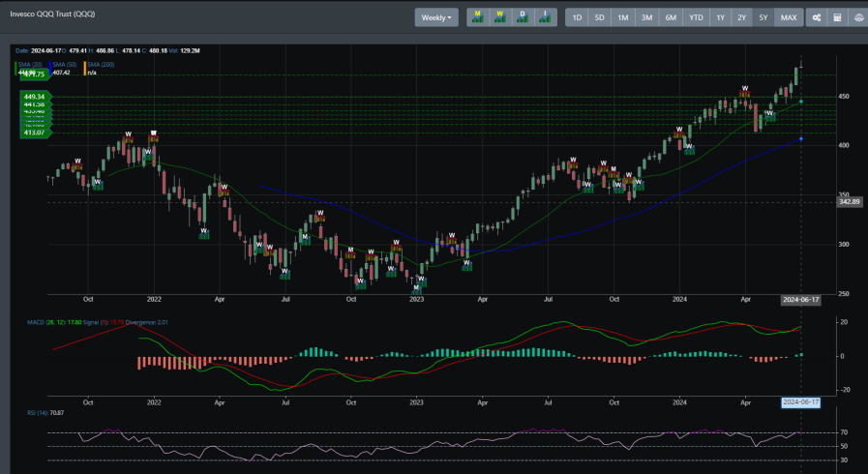Select the 1D time range
Viewport: 868px width, 474px height.
click(x=577, y=17)
